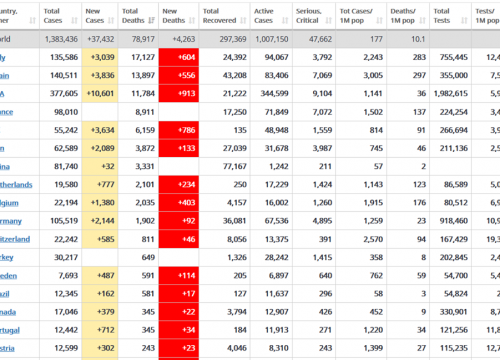Sort by Deaths/1M pop arrow icon

click(x=422, y=21)
